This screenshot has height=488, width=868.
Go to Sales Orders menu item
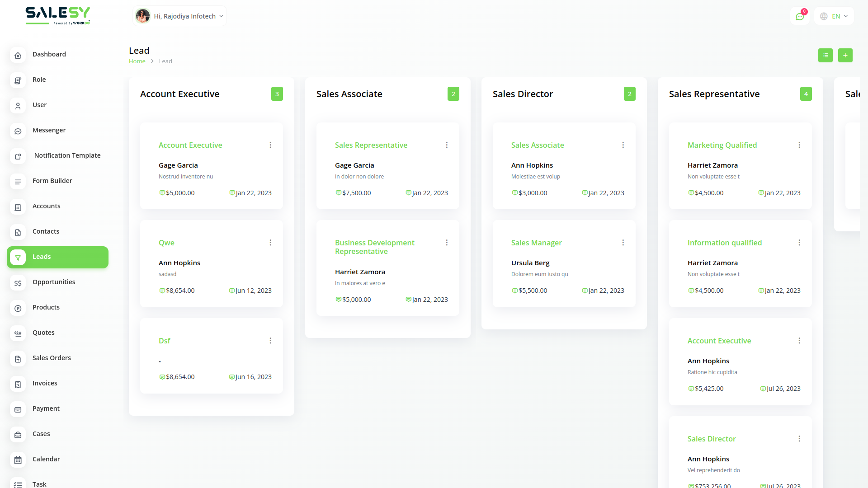52,358
